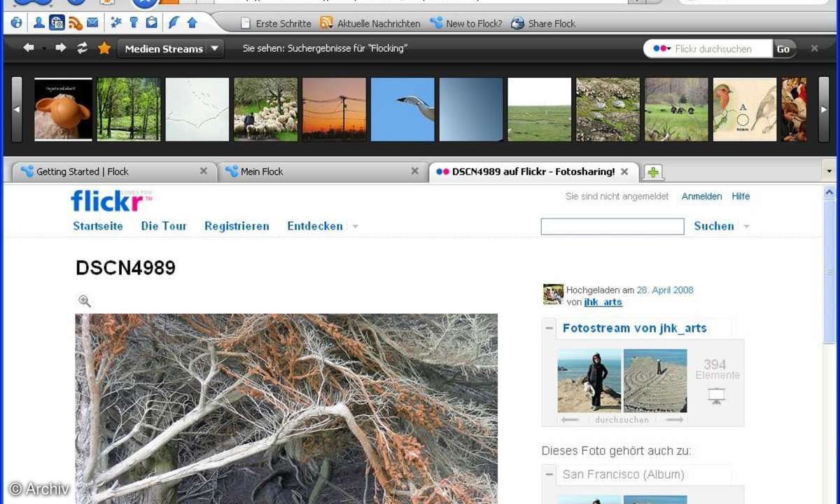Image resolution: width=840 pixels, height=504 pixels.
Task: Open the Photo Uploader arrow icon
Action: 192,23
